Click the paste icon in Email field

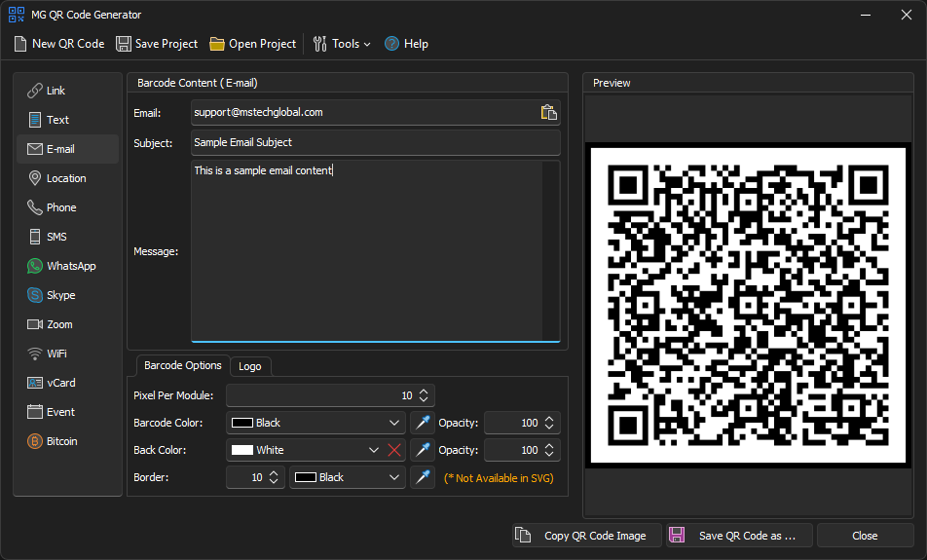[548, 112]
